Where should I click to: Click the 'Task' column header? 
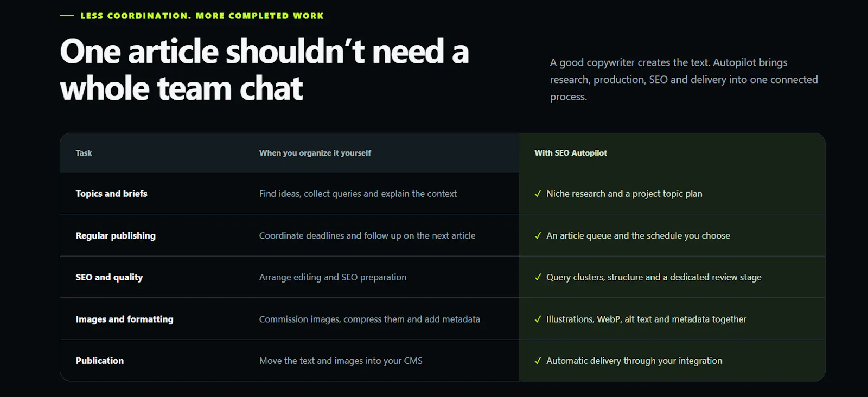click(x=84, y=153)
